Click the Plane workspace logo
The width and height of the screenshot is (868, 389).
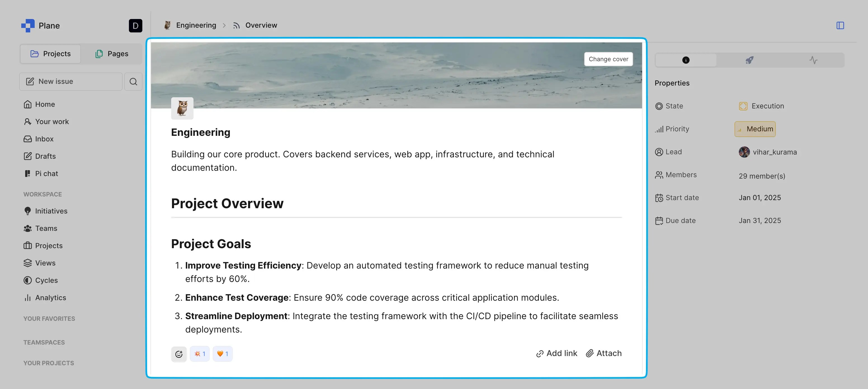pyautogui.click(x=41, y=25)
